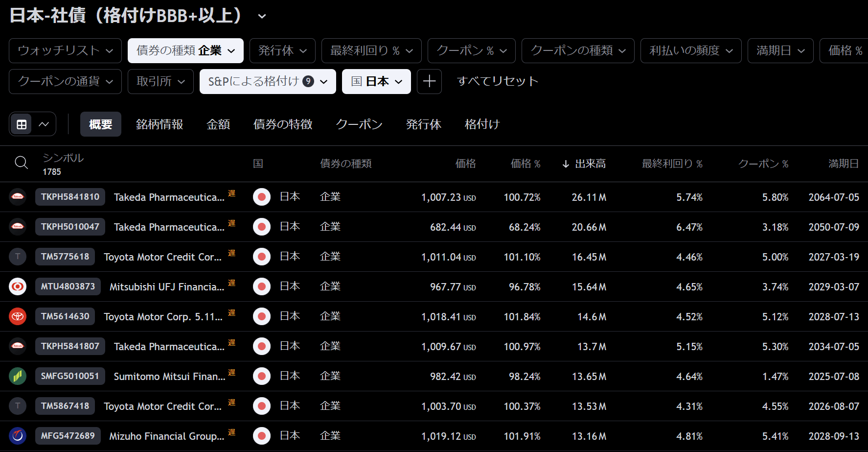The image size is (868, 452).
Task: Sort by the 価格 column header
Action: pyautogui.click(x=465, y=164)
